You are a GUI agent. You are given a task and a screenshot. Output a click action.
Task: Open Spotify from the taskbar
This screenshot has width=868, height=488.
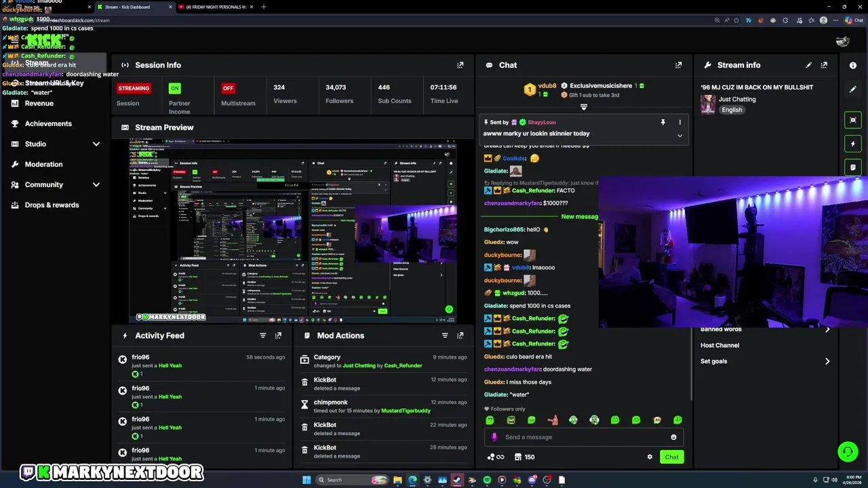point(487,480)
